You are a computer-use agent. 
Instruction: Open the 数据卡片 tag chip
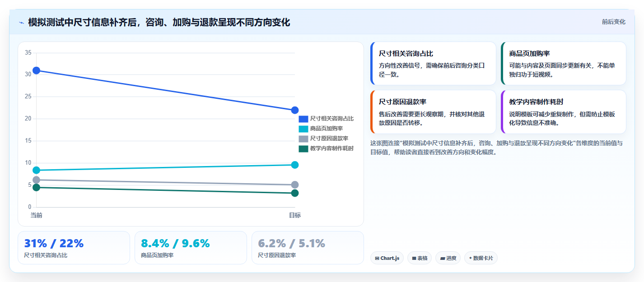tap(481, 258)
